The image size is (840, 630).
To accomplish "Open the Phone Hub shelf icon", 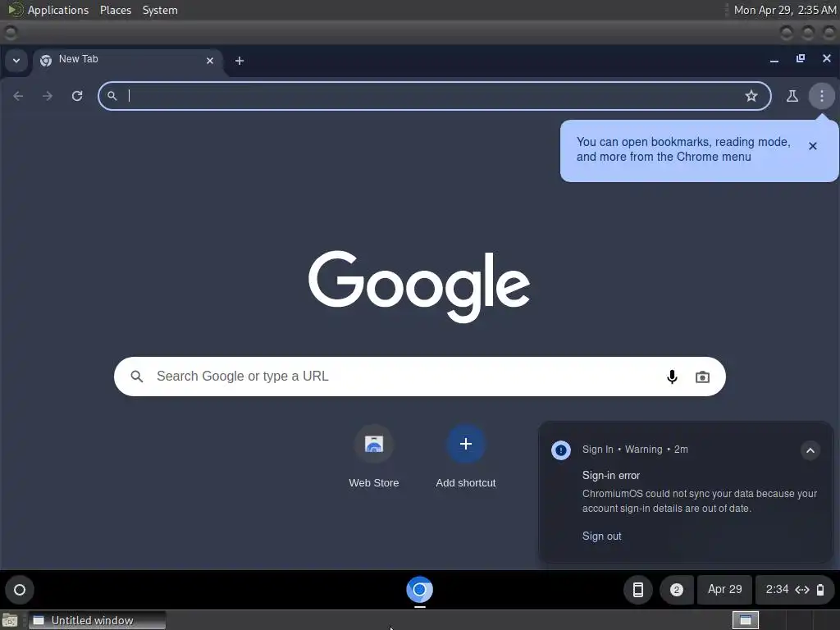I will (x=638, y=590).
